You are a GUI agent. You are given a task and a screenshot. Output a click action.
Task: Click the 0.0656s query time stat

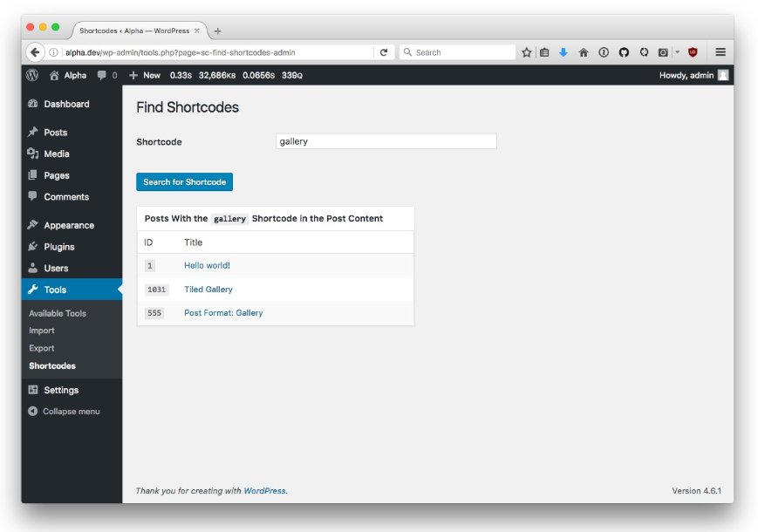click(x=259, y=75)
